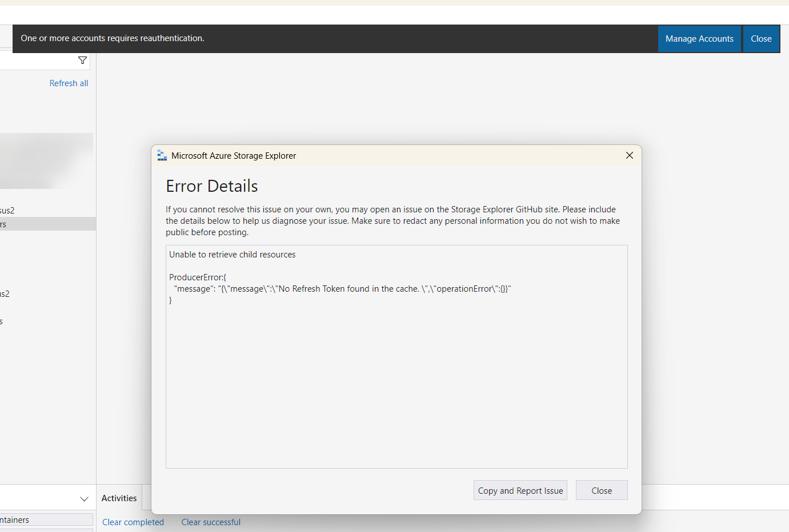Click the 'No Refresh Token found' message line
This screenshot has height=532, width=789.
pos(342,289)
